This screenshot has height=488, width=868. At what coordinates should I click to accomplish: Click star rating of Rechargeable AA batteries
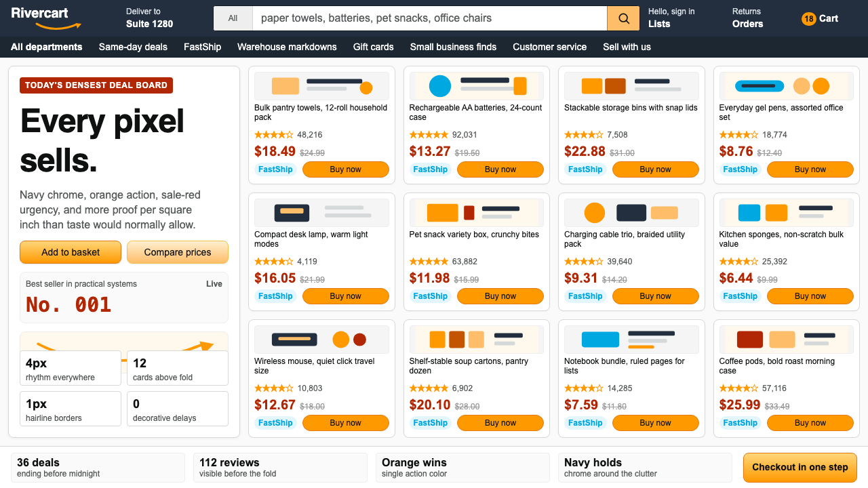(429, 135)
